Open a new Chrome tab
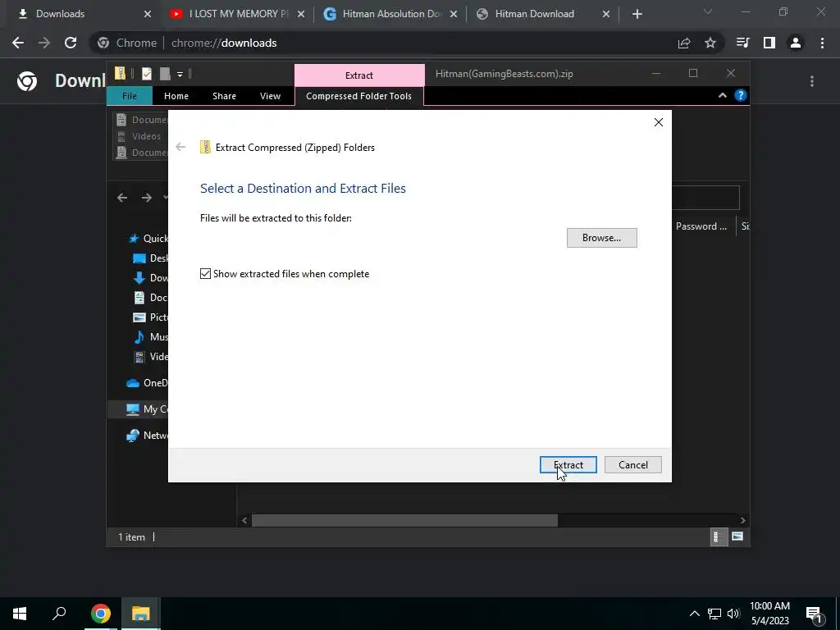 pyautogui.click(x=637, y=15)
